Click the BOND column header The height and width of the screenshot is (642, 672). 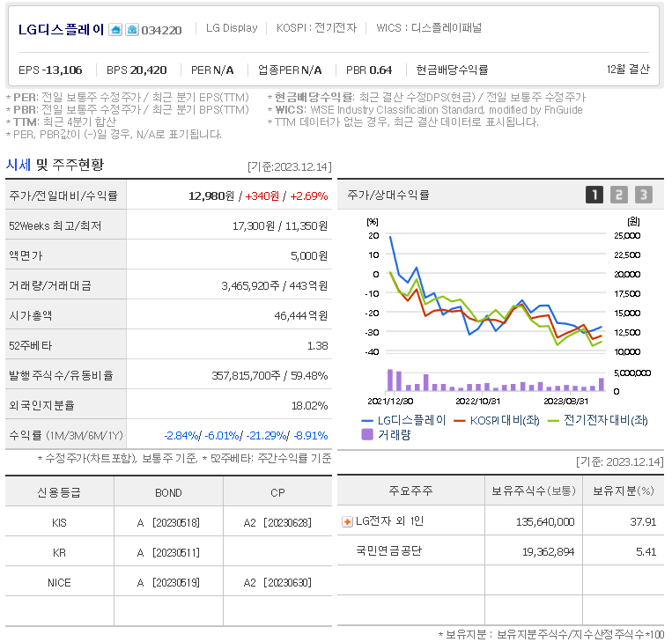click(168, 493)
